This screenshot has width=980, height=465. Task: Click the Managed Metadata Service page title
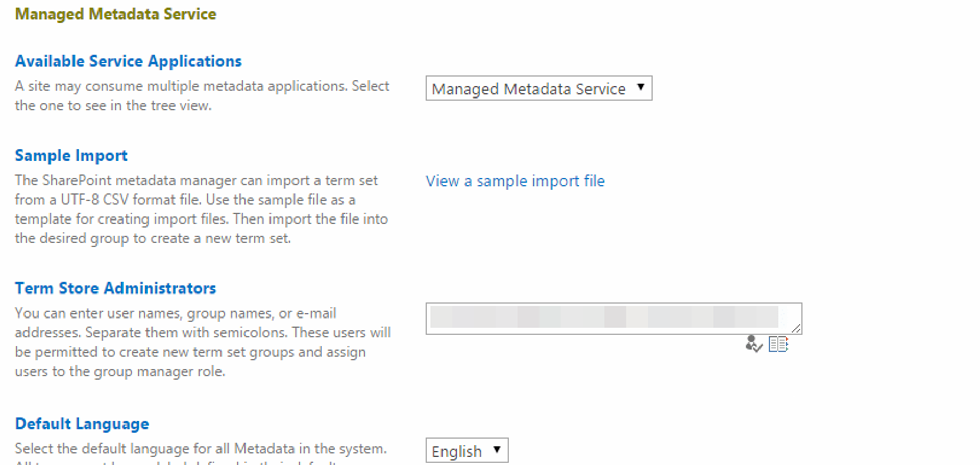[116, 14]
